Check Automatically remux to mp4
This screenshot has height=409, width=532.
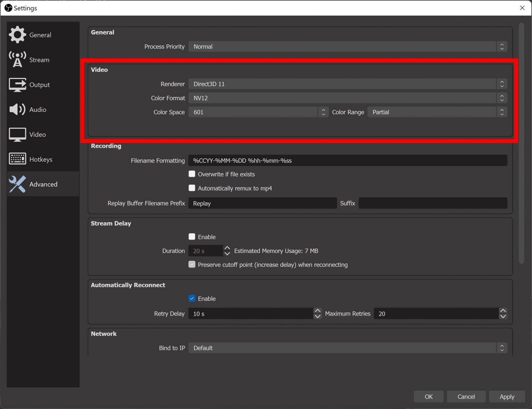(192, 188)
